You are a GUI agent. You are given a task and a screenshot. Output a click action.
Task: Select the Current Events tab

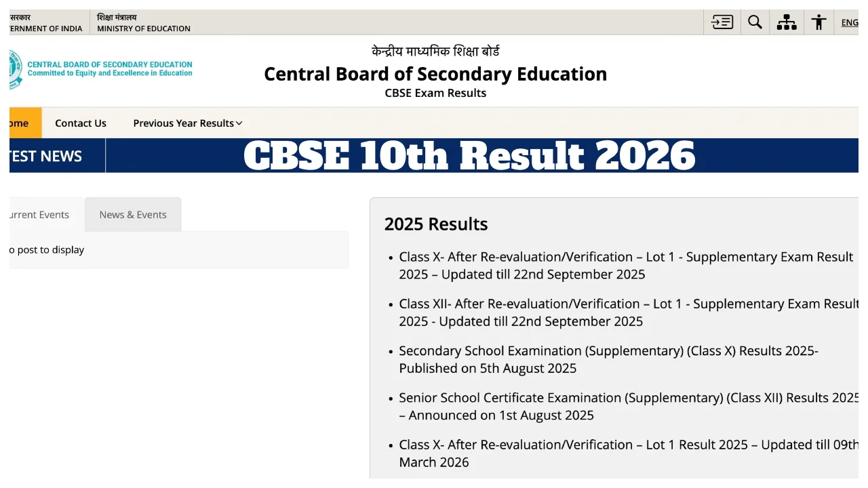[39, 215]
